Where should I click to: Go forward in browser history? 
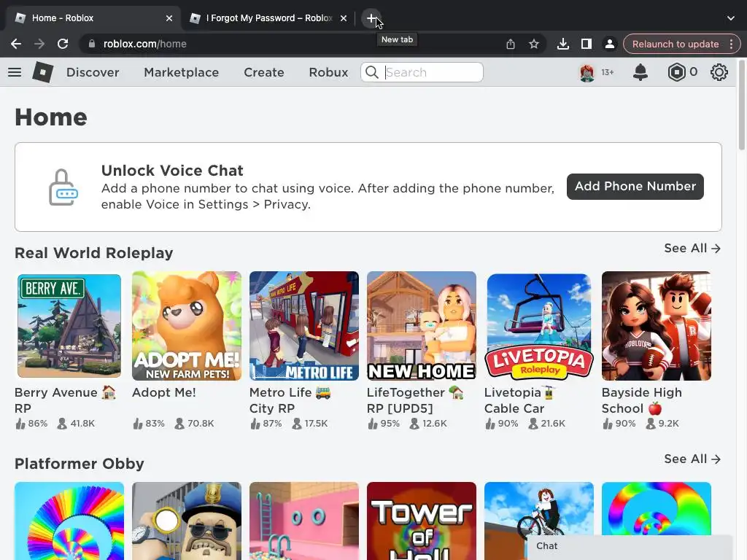[39, 44]
